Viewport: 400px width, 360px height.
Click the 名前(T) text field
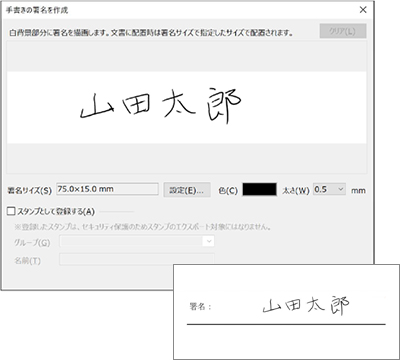[137, 259]
